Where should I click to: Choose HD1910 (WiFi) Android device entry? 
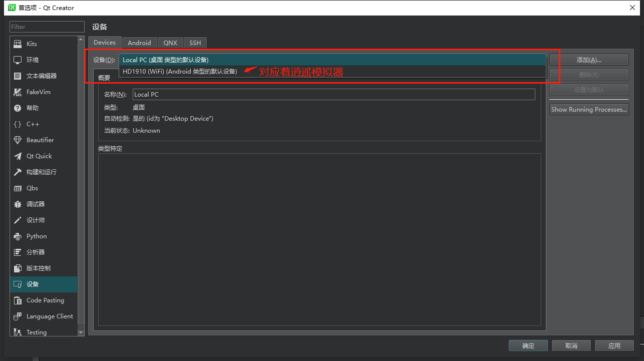pyautogui.click(x=332, y=71)
